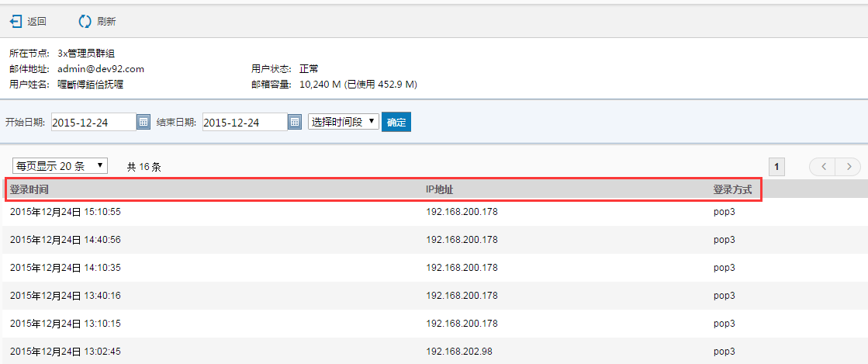Viewport: 868px width, 364px height.
Task: Open the 结束日期 calendar picker icon
Action: point(294,122)
